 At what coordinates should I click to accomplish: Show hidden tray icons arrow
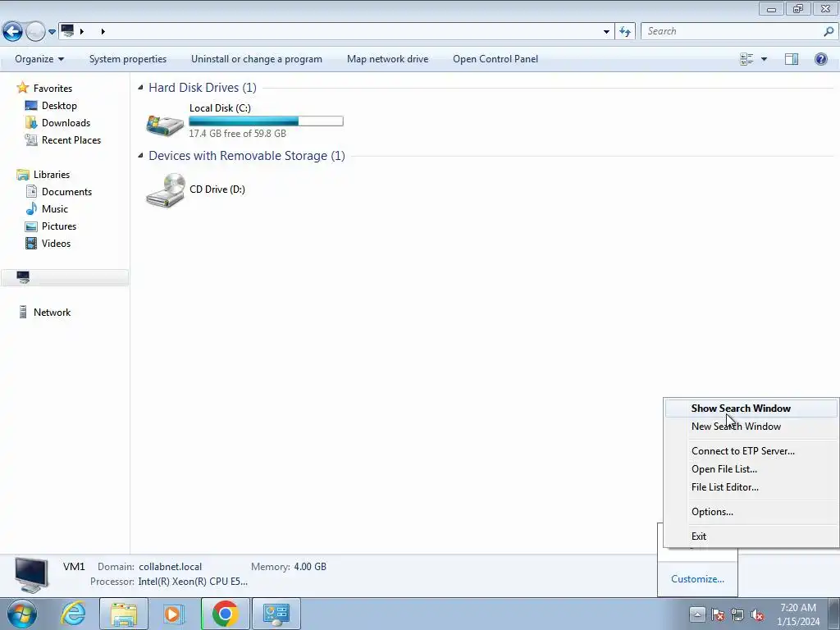coord(697,614)
